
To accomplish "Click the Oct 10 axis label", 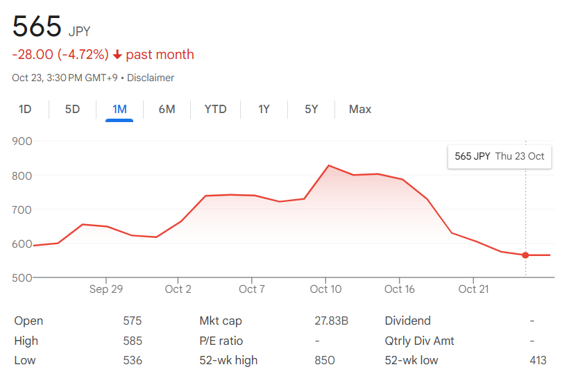I will (325, 289).
